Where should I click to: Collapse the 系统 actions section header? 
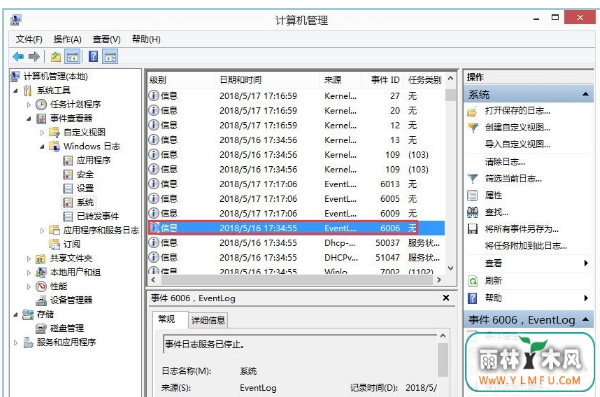[585, 94]
